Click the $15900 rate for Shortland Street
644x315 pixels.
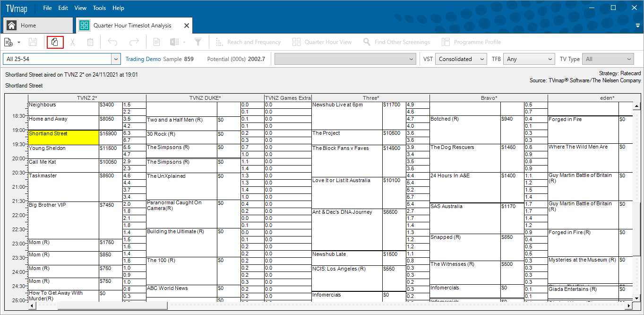tap(111, 137)
